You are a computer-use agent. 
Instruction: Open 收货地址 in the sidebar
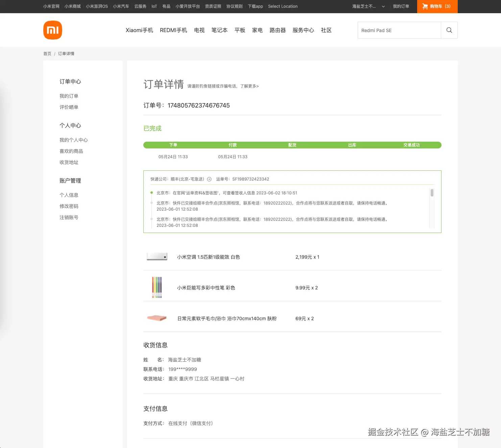click(x=69, y=162)
